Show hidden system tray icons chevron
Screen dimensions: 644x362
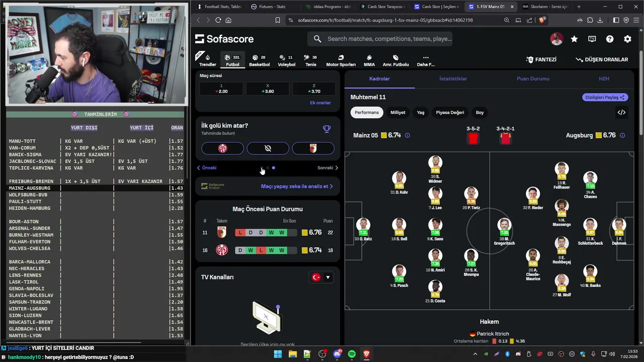(x=475, y=354)
